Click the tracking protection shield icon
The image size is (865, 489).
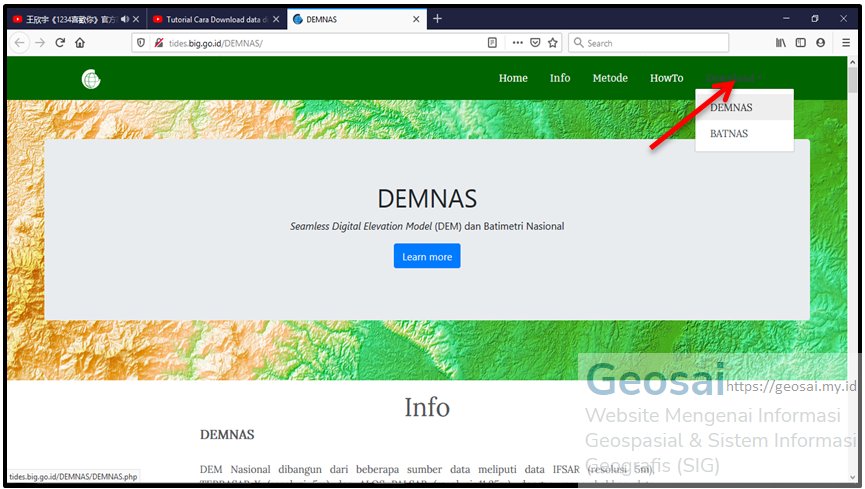coord(141,42)
